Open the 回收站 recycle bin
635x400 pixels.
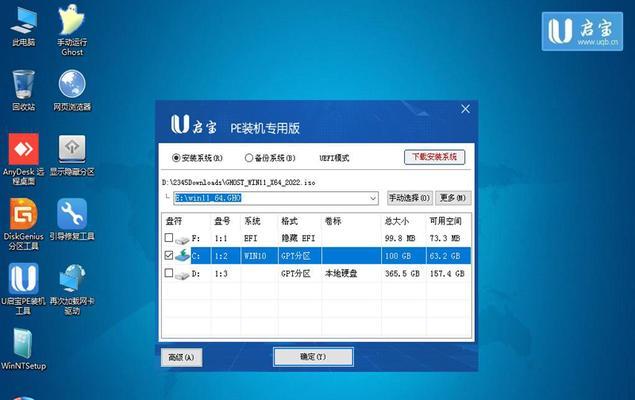pos(23,90)
